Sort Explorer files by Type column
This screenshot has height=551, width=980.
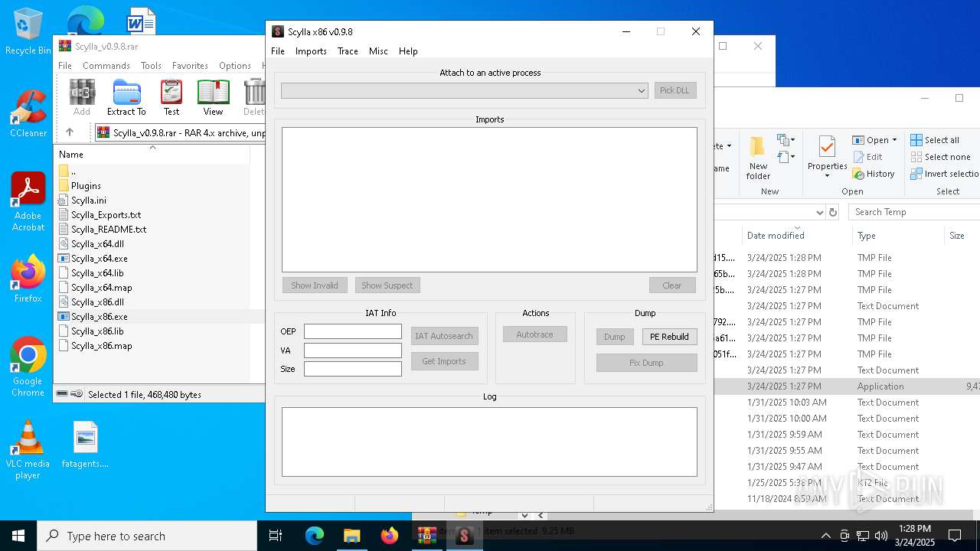pos(867,236)
